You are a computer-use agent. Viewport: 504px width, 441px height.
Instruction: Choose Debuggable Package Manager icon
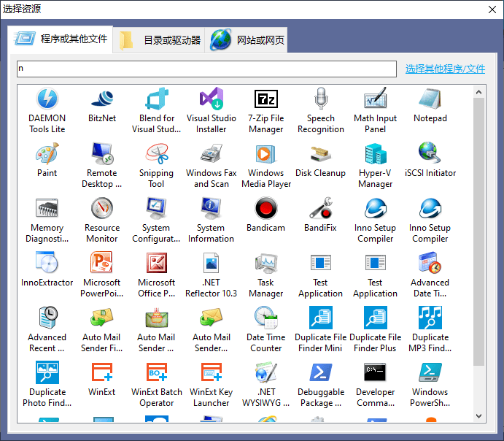(x=320, y=372)
